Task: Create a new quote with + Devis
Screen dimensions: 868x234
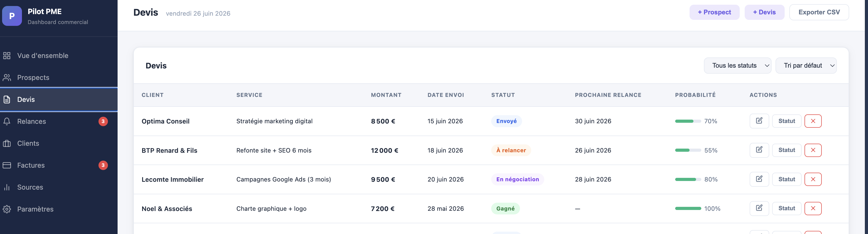Action: pos(764,12)
